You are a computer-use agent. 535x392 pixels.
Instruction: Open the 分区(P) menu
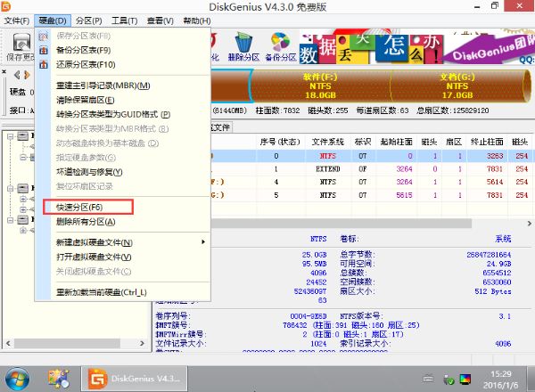click(x=89, y=20)
